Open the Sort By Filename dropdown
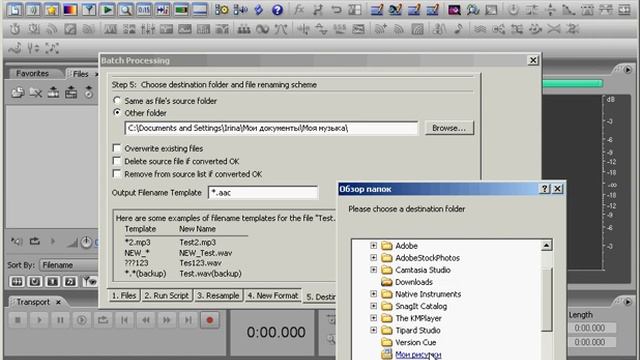640x360 pixels. coord(69,265)
